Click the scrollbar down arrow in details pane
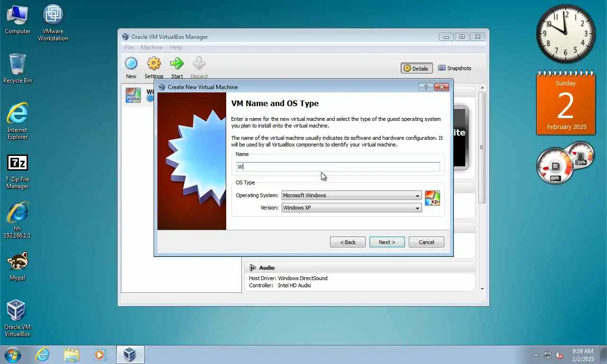607x364 pixels. tap(482, 289)
